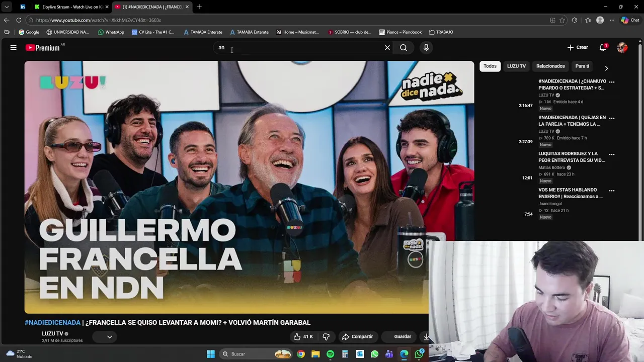This screenshot has height=362, width=644.
Task: Close the Eloylive Stream tab
Action: (x=107, y=7)
